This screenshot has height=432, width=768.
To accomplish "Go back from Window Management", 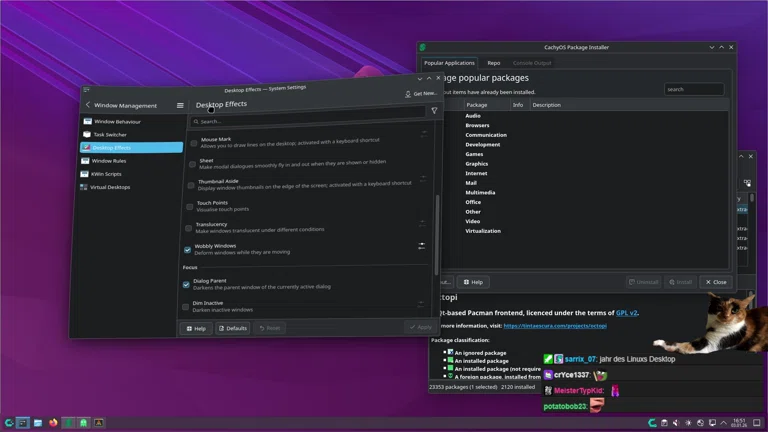I will 87,105.
